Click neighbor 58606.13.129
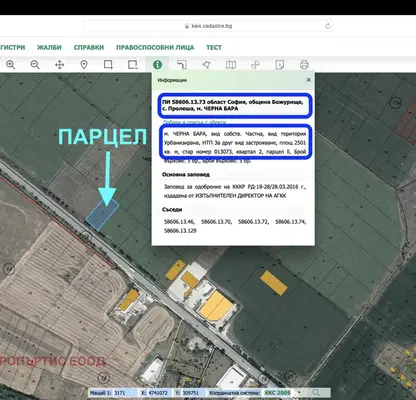Viewport: 416px width, 400px height. pyautogui.click(x=180, y=231)
